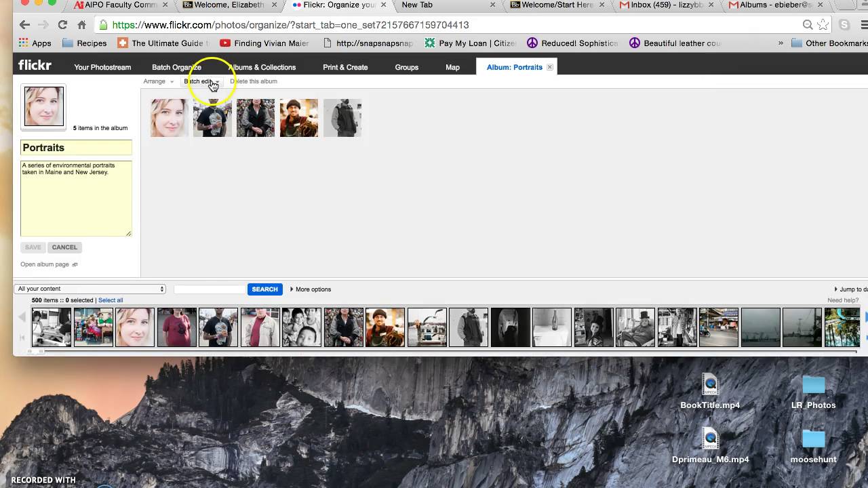Select blonde woman portrait in album
This screenshot has width=868, height=488.
point(169,118)
